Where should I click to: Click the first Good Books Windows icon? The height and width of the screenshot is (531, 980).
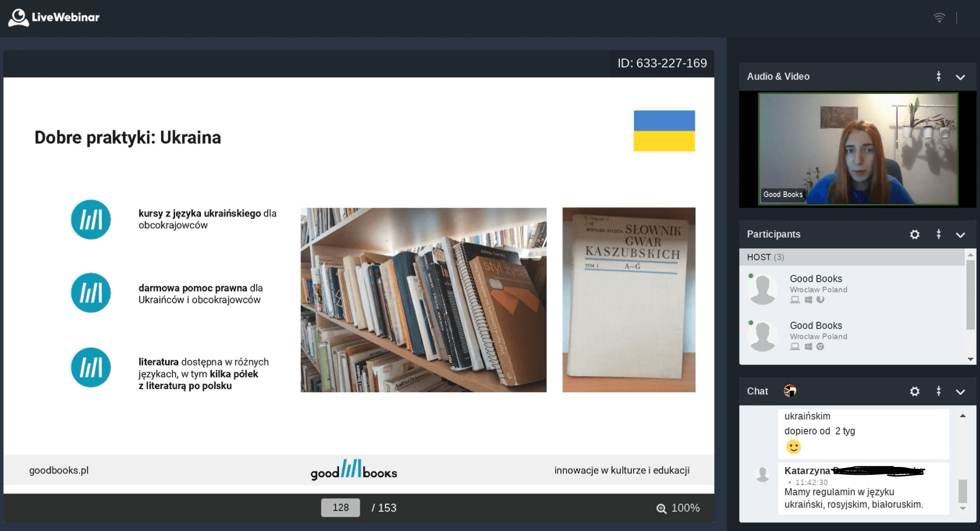point(808,300)
